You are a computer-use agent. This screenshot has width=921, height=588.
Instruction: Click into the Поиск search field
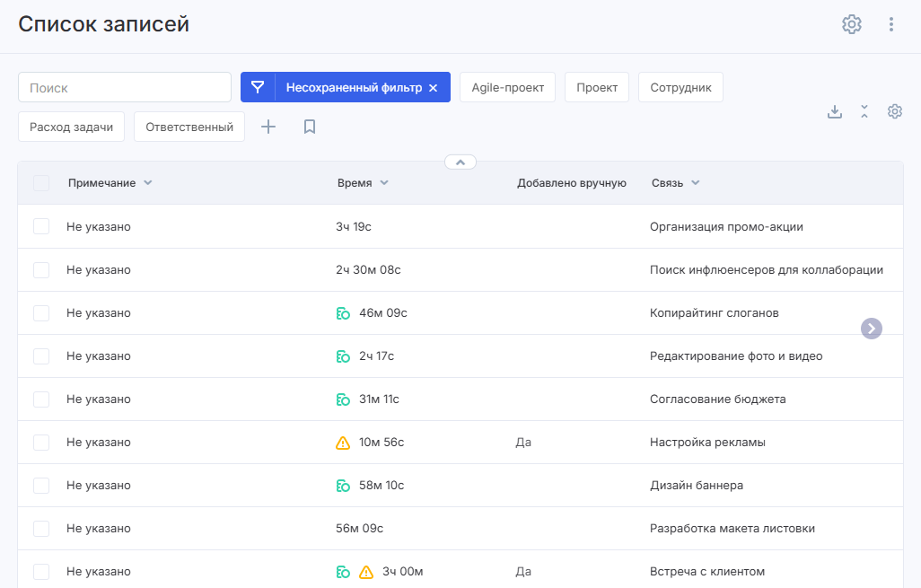(x=125, y=87)
